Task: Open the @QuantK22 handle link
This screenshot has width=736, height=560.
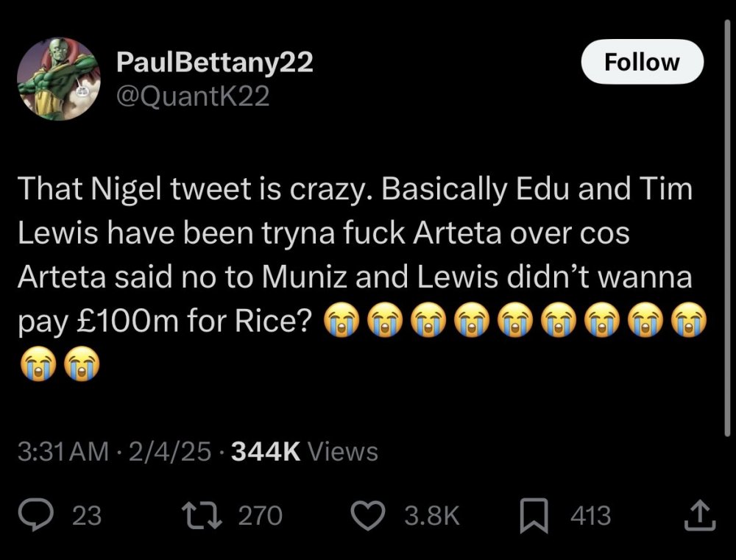Action: click(x=193, y=96)
